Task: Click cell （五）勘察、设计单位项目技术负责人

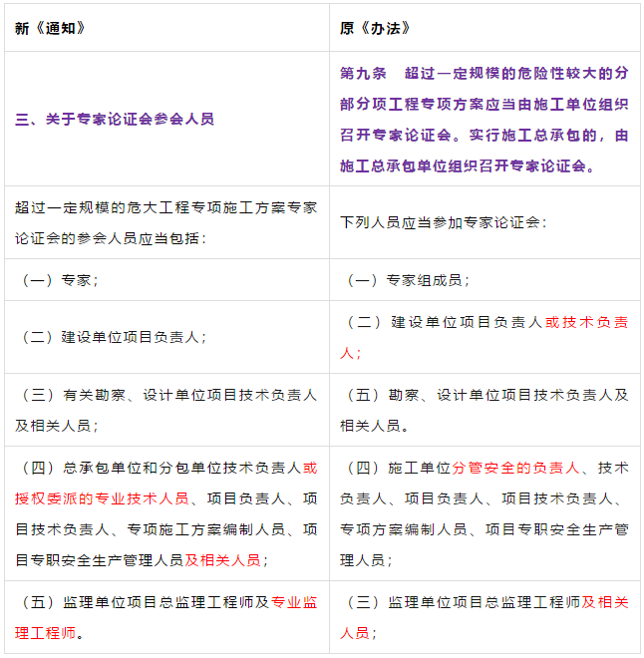Action: (x=484, y=410)
